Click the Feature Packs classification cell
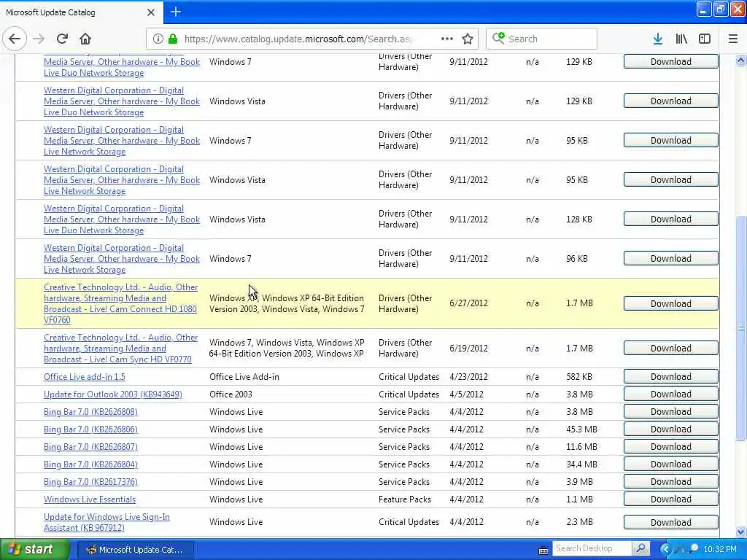Image resolution: width=747 pixels, height=560 pixels. pos(404,499)
